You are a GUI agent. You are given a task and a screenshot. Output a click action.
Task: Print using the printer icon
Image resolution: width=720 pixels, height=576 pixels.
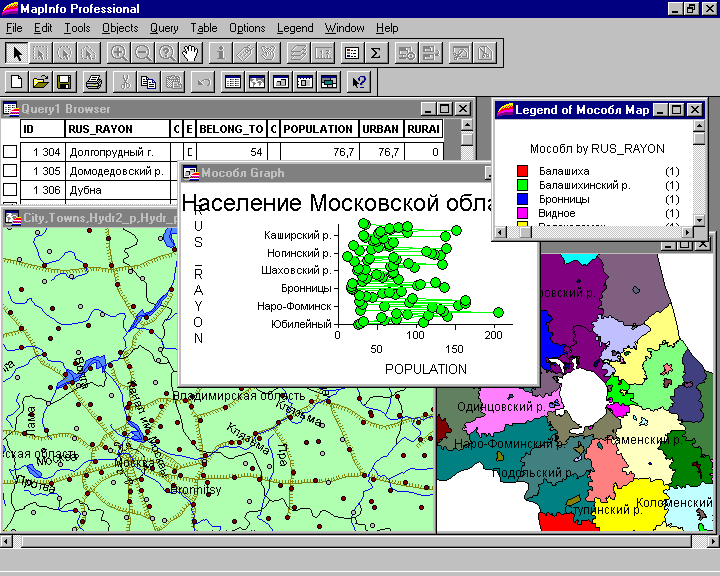coord(95,83)
